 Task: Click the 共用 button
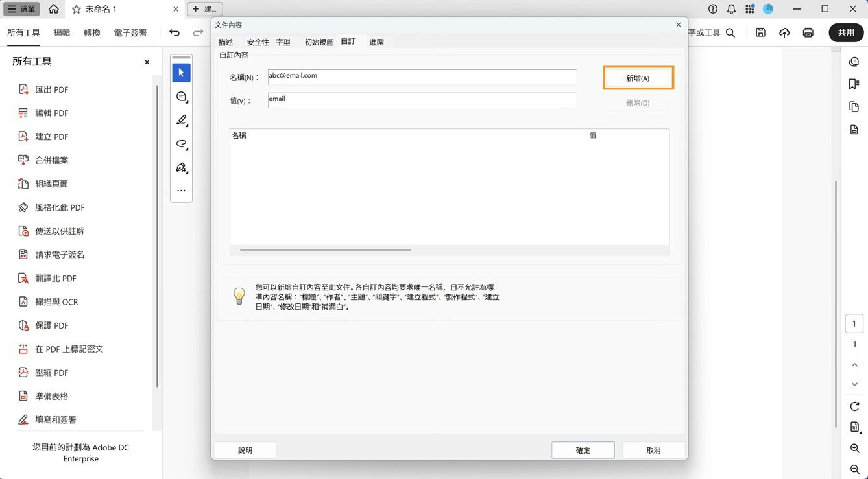[846, 32]
